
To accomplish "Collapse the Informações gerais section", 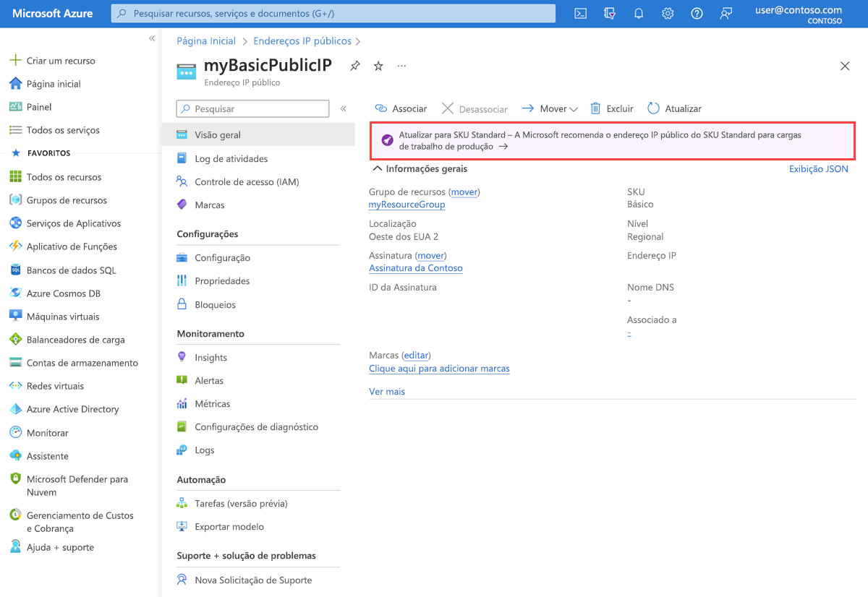I will [x=377, y=168].
